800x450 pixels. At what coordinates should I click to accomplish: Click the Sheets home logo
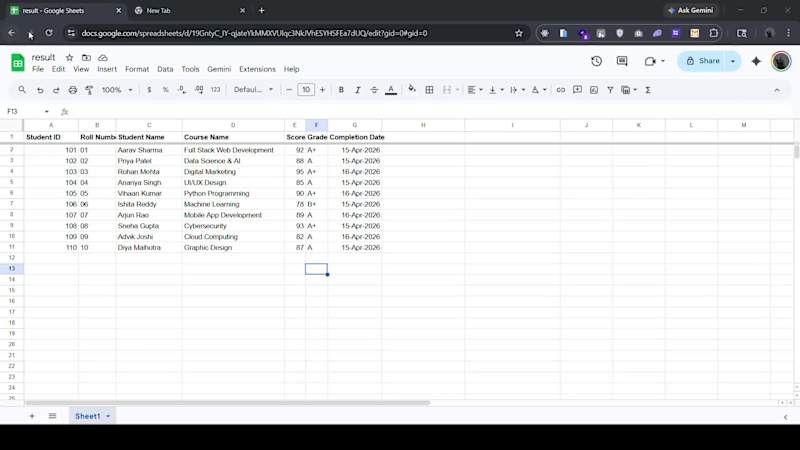[18, 63]
